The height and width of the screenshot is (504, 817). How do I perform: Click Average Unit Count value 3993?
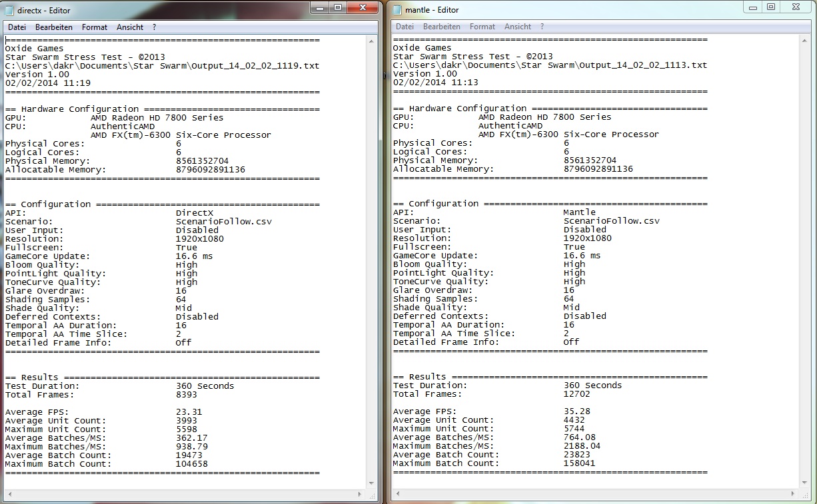tap(187, 421)
